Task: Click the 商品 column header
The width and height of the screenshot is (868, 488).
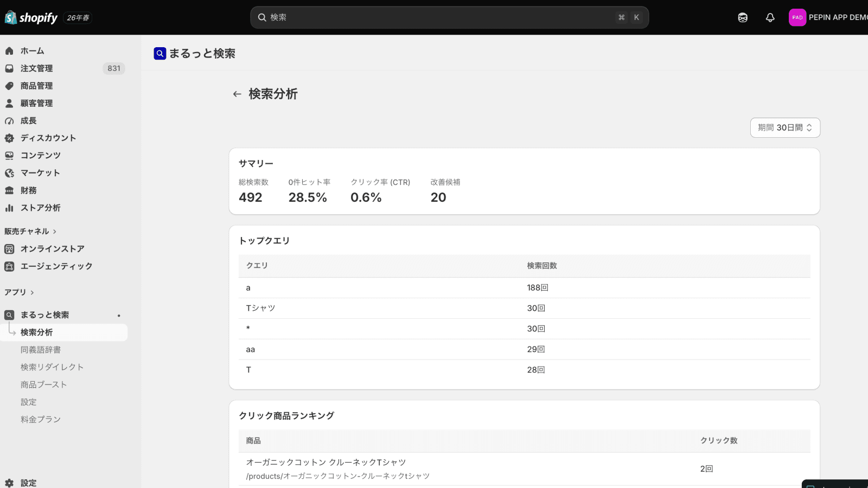Action: pyautogui.click(x=253, y=441)
